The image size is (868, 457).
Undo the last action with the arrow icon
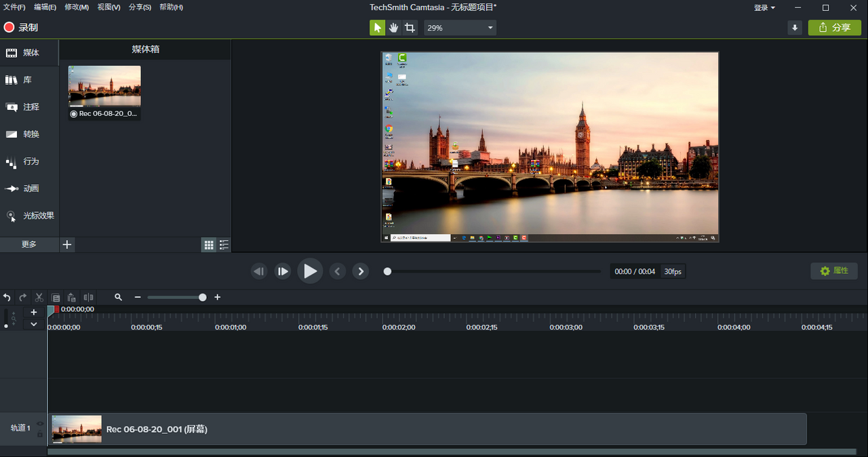7,298
